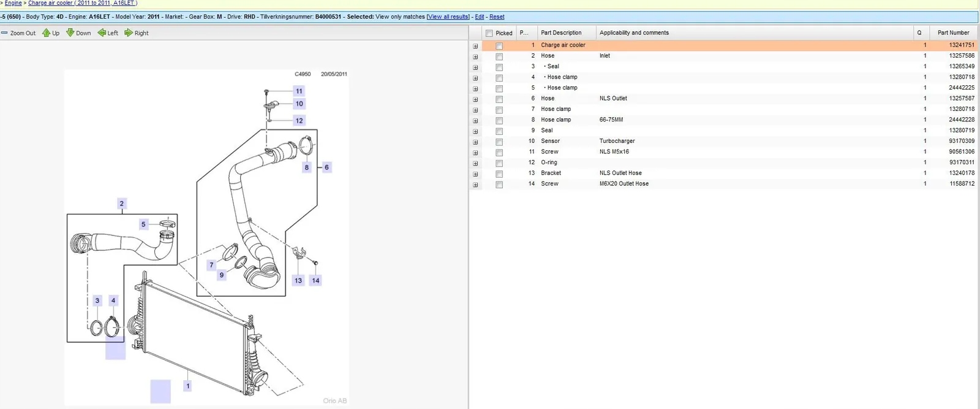Toggle the Picked header checkbox
This screenshot has height=409, width=980.
489,33
